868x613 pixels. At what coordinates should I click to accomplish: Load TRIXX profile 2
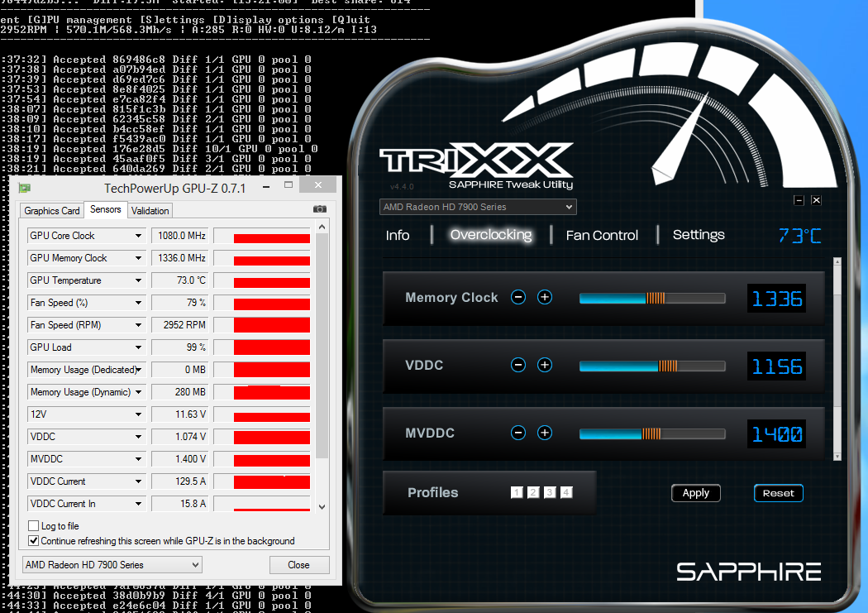533,492
